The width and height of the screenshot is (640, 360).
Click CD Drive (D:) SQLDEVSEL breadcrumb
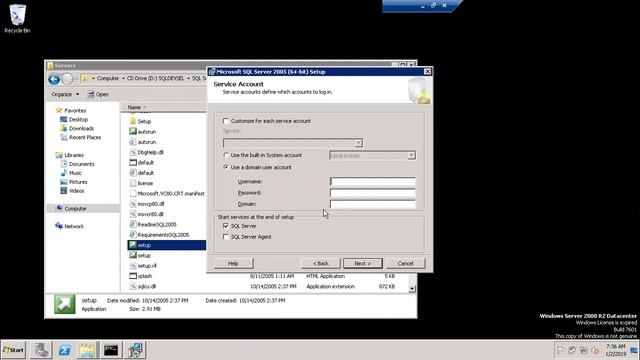click(155, 78)
